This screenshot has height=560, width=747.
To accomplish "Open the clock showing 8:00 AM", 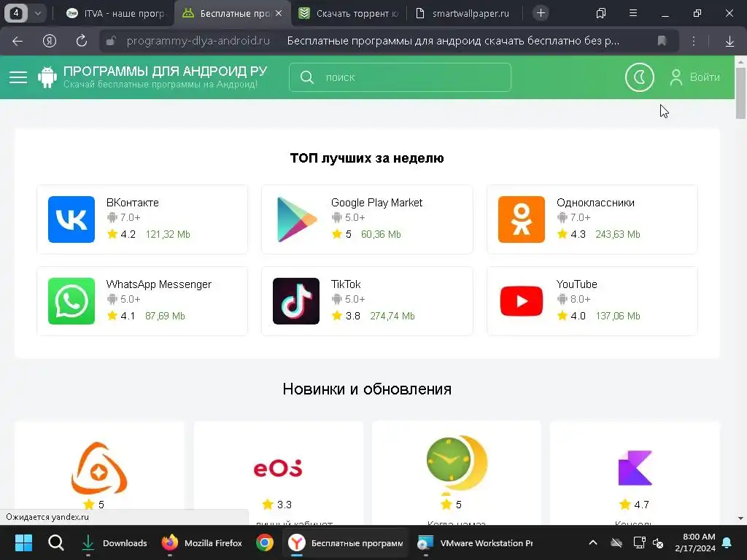I will tap(695, 542).
